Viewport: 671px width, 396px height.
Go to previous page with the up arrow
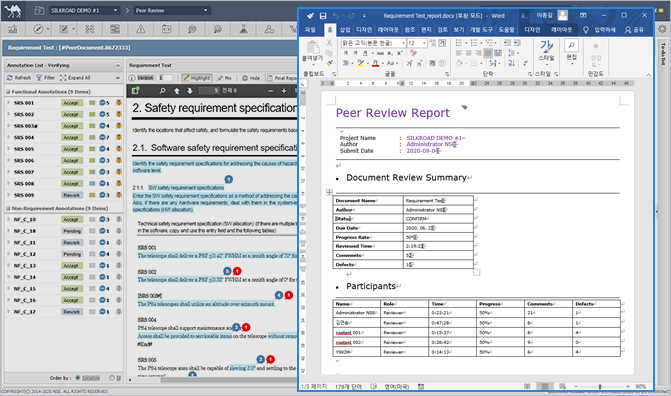[x=177, y=91]
